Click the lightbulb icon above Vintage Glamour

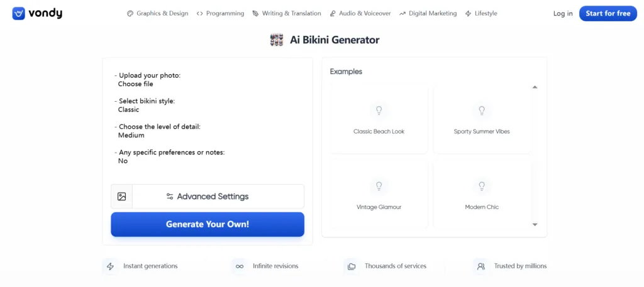(379, 186)
